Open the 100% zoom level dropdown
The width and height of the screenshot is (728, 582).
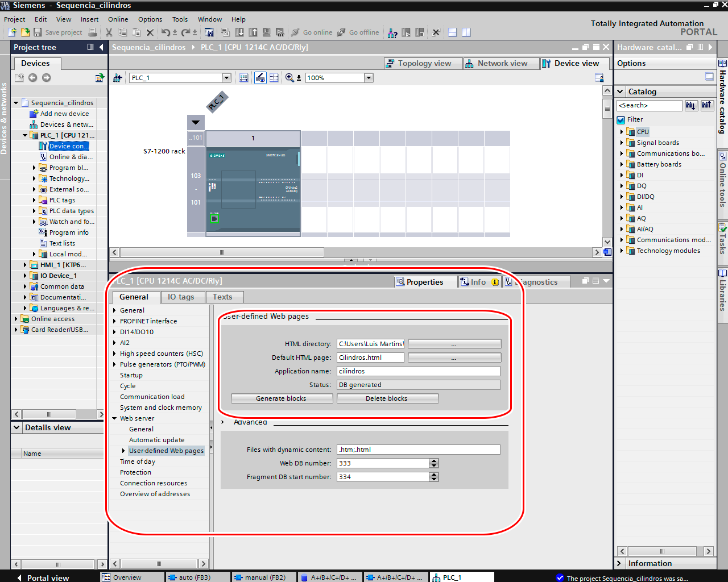pos(369,78)
